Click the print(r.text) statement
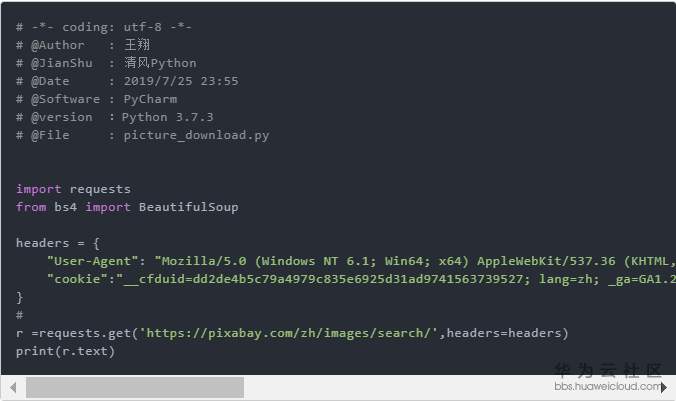This screenshot has width=676, height=401. [66, 351]
